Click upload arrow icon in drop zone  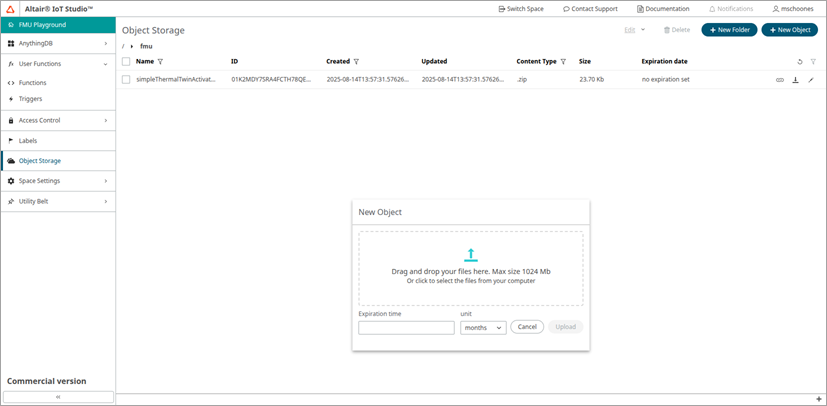pos(471,255)
